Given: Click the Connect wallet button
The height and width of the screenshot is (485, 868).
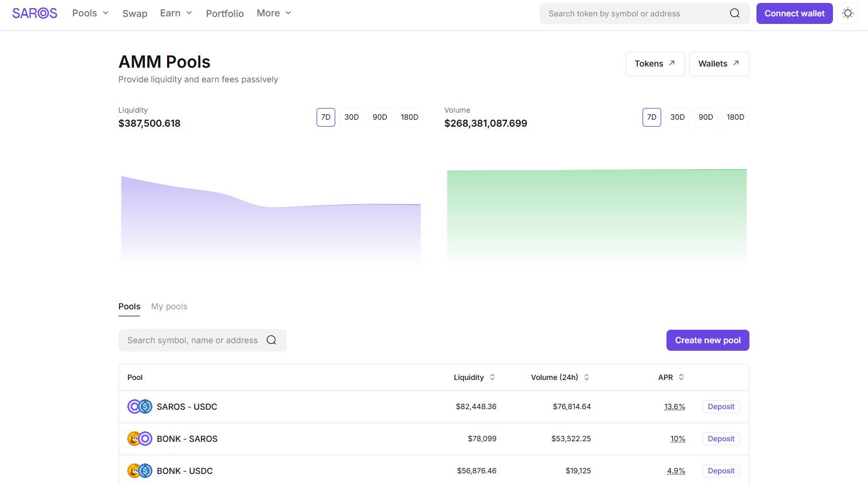Looking at the screenshot, I should click(794, 13).
